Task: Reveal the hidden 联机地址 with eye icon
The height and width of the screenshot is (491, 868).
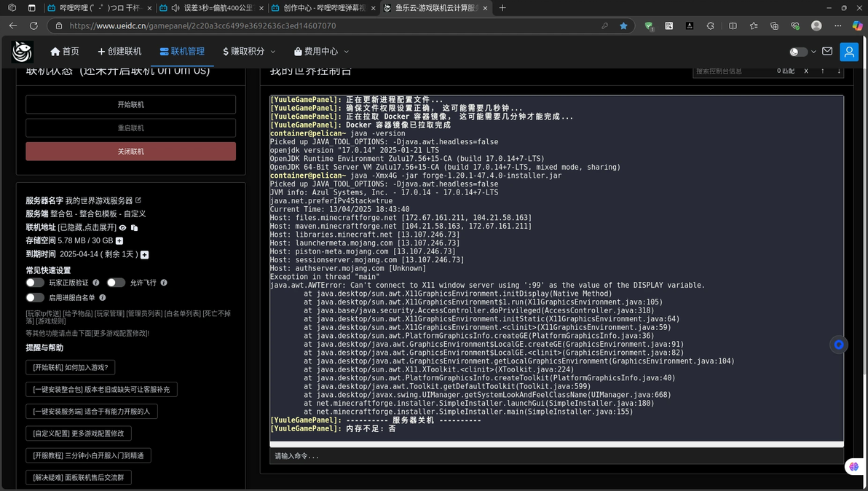Action: (x=123, y=227)
